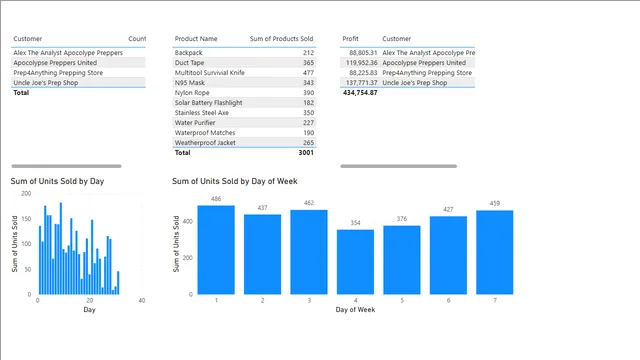Select Alex The Analyst Apocolype Preppers row in first table
Screen dimensions: 640x360
78,53
